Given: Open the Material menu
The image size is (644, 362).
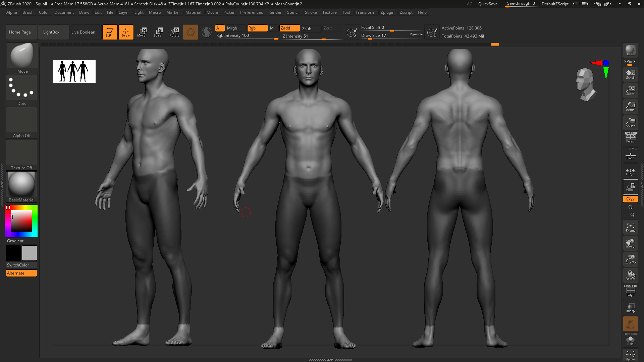Looking at the screenshot, I should click(193, 12).
